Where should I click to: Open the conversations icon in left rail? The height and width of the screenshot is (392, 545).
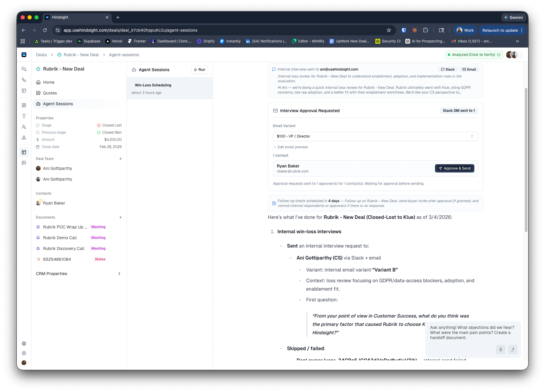click(x=24, y=69)
